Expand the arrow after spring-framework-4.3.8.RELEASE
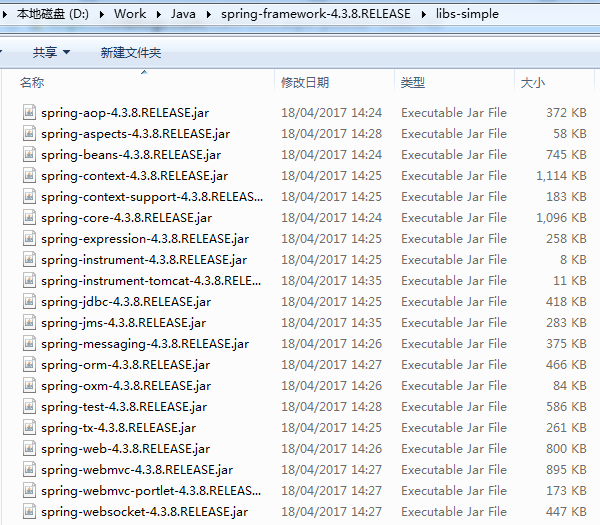This screenshot has width=600, height=525. [x=424, y=15]
